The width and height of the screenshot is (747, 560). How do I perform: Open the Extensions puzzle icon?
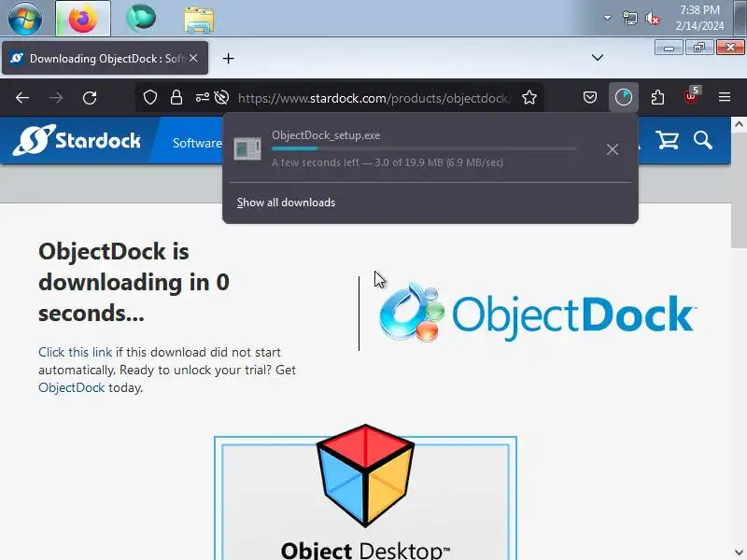coord(657,98)
